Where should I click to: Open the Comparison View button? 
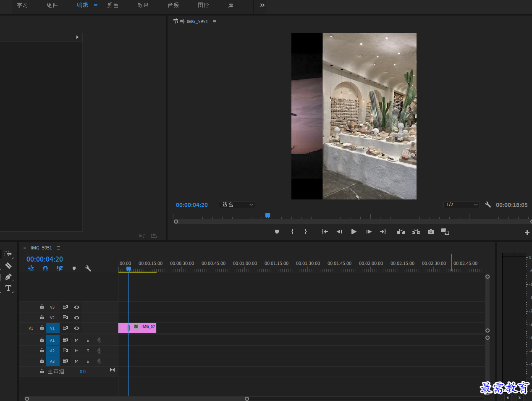click(x=445, y=232)
